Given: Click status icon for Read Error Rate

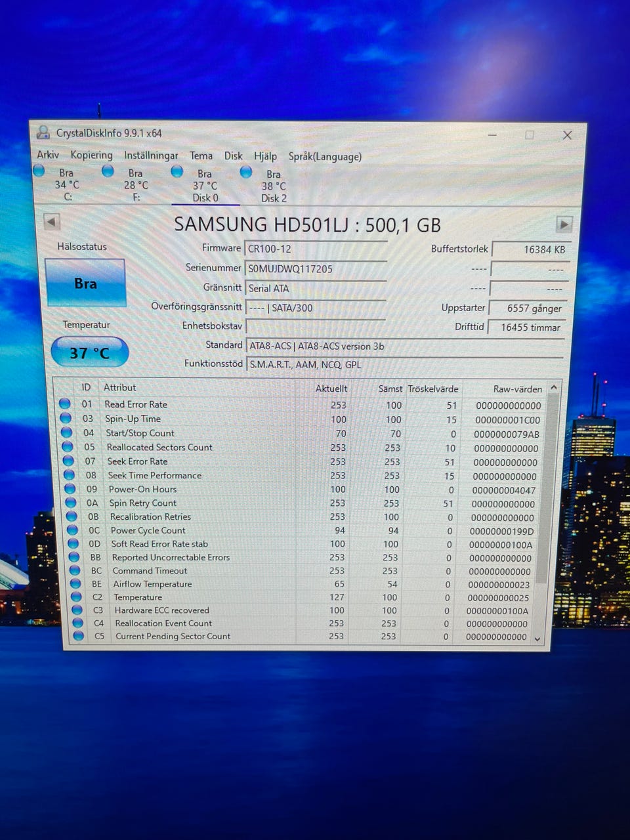Looking at the screenshot, I should pos(65,404).
